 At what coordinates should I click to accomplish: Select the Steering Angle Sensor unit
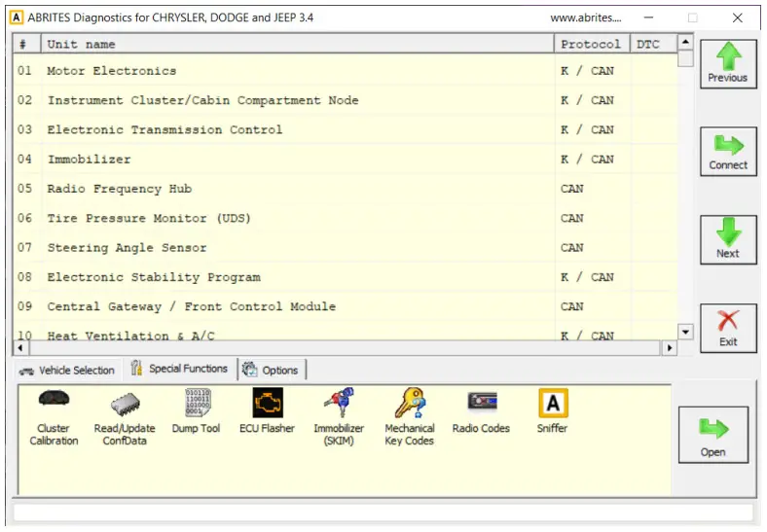coord(346,247)
